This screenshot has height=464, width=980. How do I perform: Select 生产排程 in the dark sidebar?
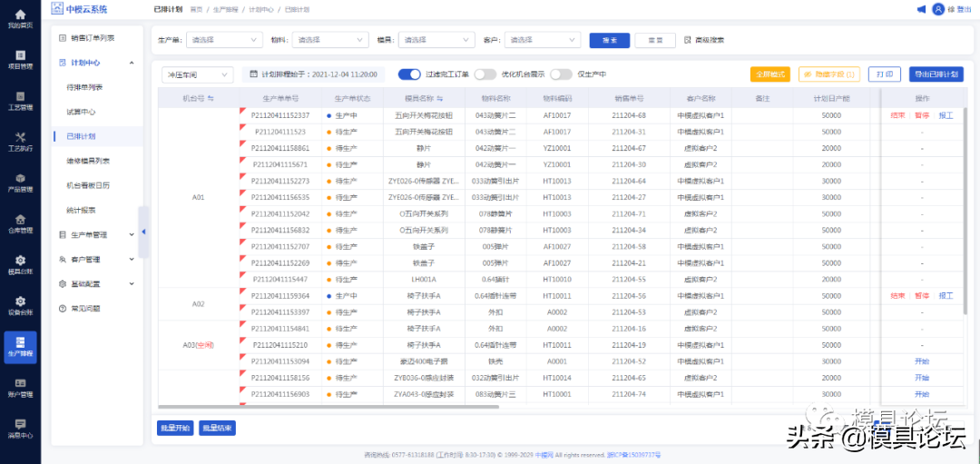pyautogui.click(x=20, y=347)
